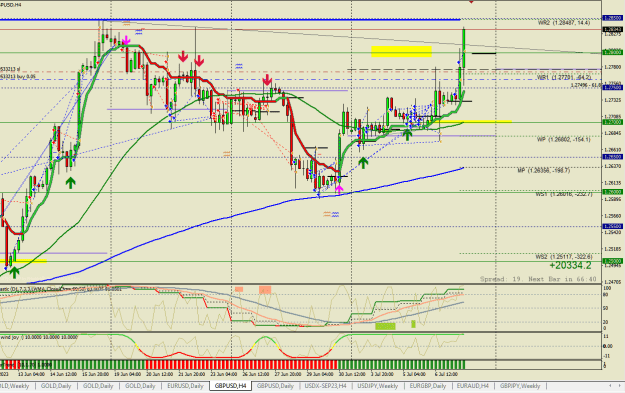625x393 pixels.
Task: Select the large yellow rectangle above recent candles
Action: [x=401, y=51]
